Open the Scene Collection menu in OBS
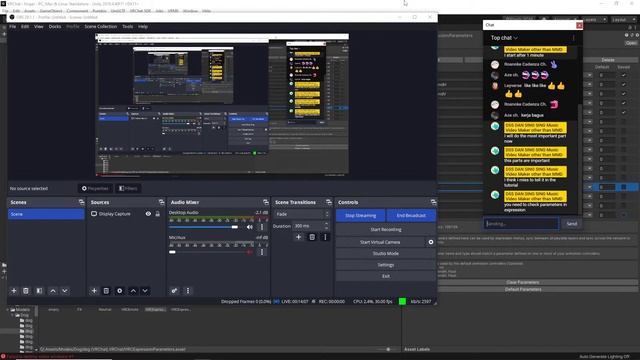 [101, 27]
